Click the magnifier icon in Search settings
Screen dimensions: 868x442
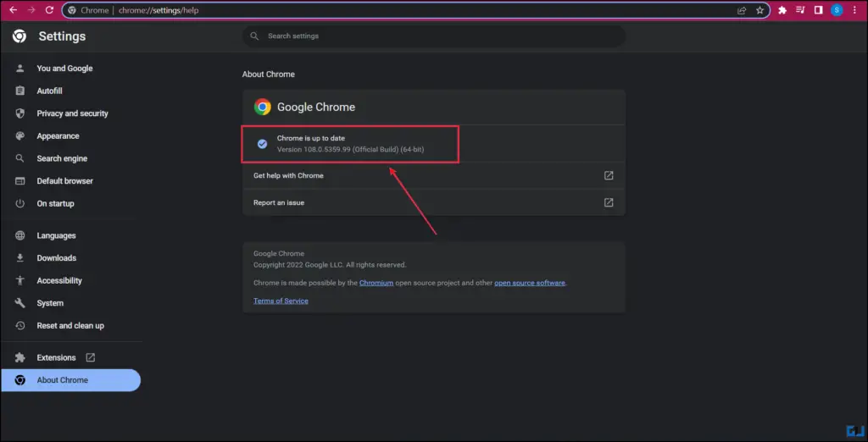[254, 36]
